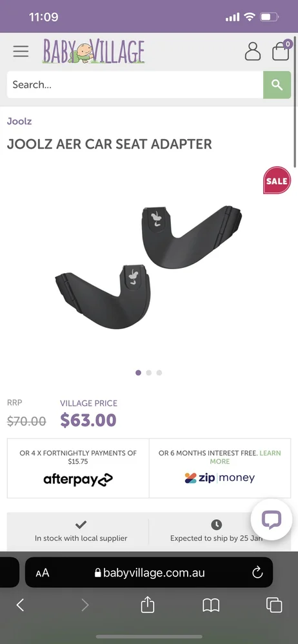
Task: Tap the babyvillage.com.au address bar
Action: point(149,573)
